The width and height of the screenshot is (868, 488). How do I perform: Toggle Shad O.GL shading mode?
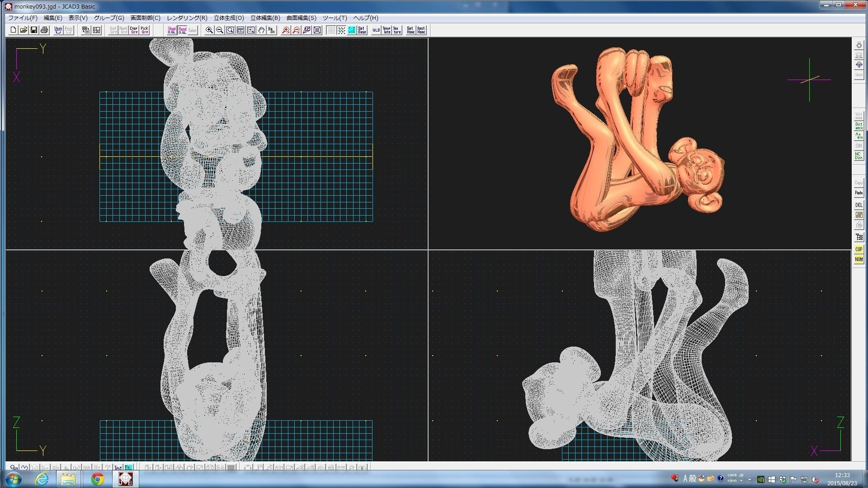(172, 30)
